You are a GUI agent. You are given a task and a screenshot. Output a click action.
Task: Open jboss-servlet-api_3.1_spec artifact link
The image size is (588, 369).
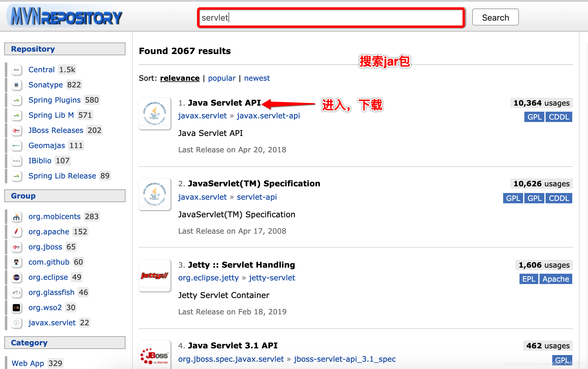(345, 359)
